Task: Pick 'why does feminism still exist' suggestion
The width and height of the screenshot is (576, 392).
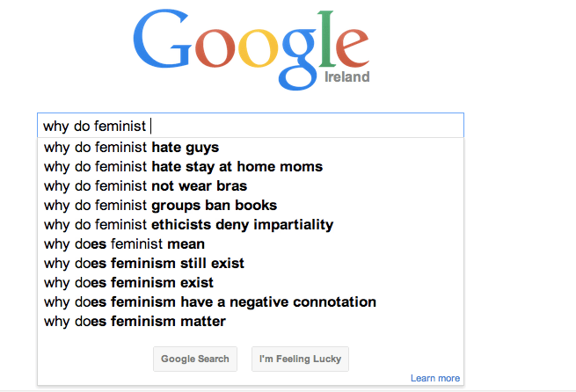Action: pos(144,264)
